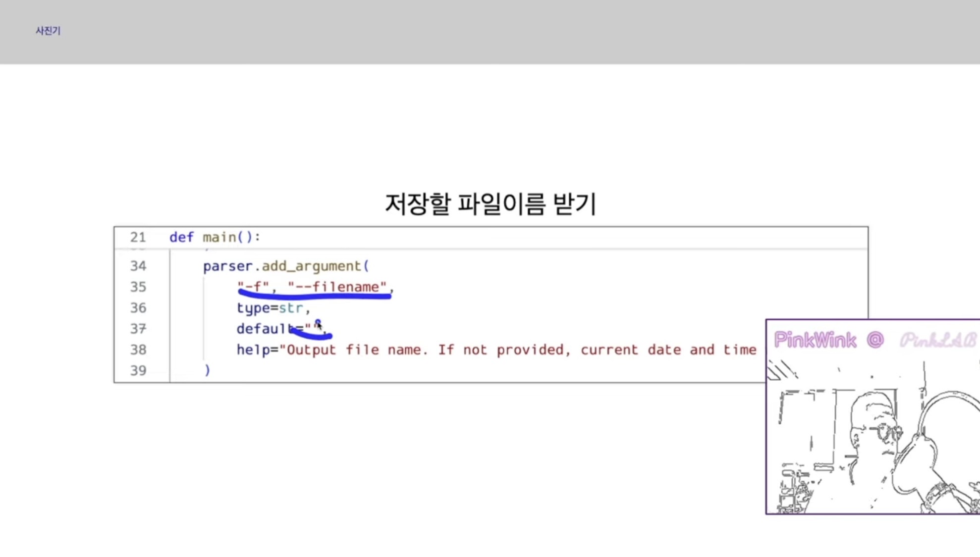Image resolution: width=980 pixels, height=557 pixels.
Task: Click the @ symbol next to PinkWink
Action: (x=875, y=340)
